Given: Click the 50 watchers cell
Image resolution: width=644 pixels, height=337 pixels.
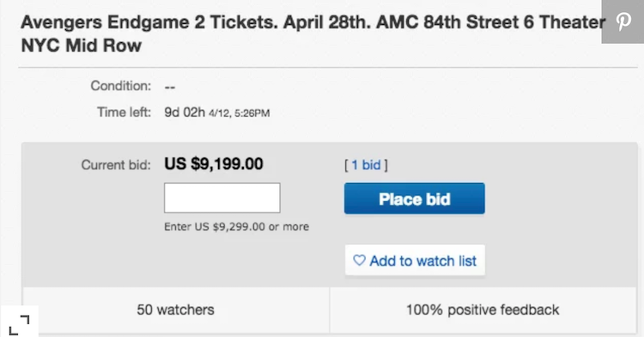Looking at the screenshot, I should point(176,309).
